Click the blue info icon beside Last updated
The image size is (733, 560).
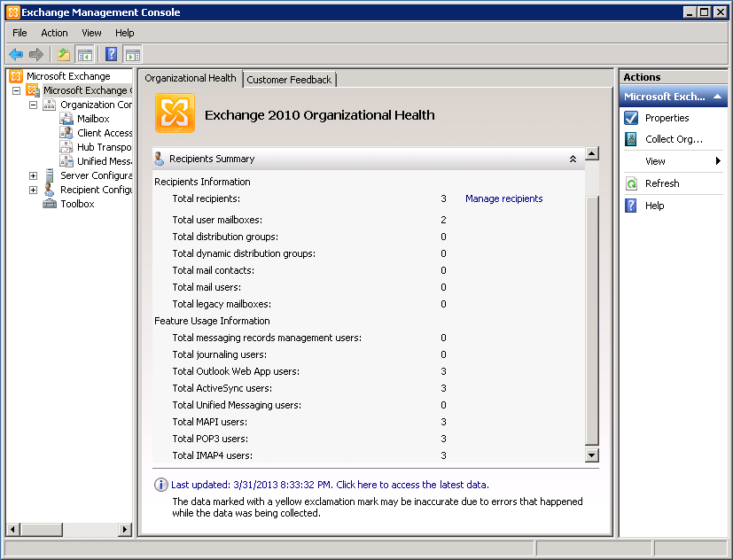(x=160, y=485)
